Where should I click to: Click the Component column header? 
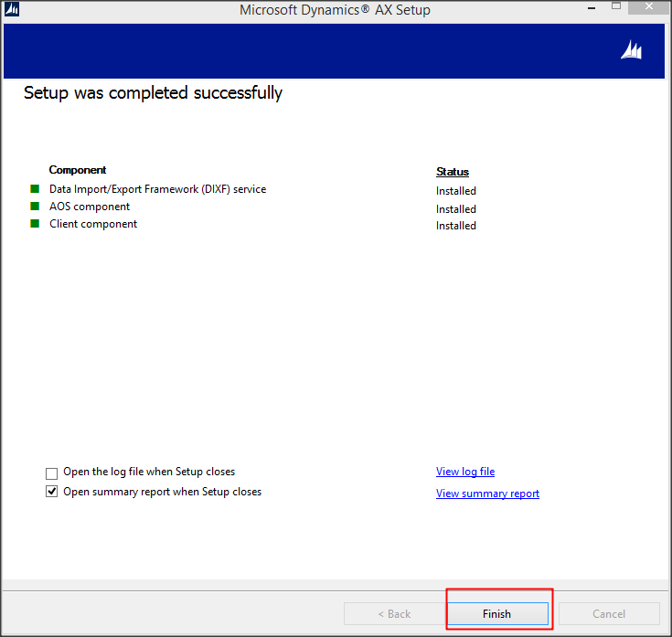click(x=78, y=170)
